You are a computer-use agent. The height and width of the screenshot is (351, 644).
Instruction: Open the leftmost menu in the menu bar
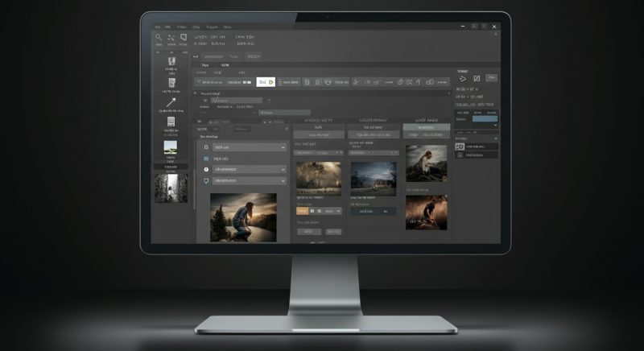158,27
